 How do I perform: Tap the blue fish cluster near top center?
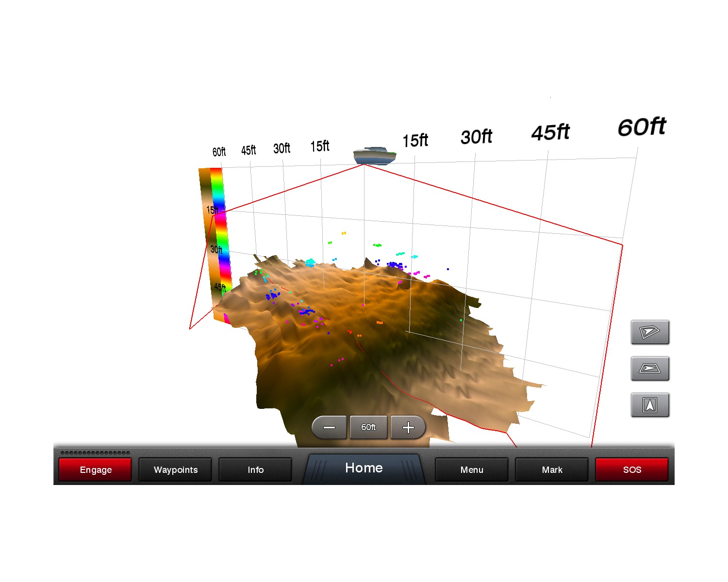point(395,265)
